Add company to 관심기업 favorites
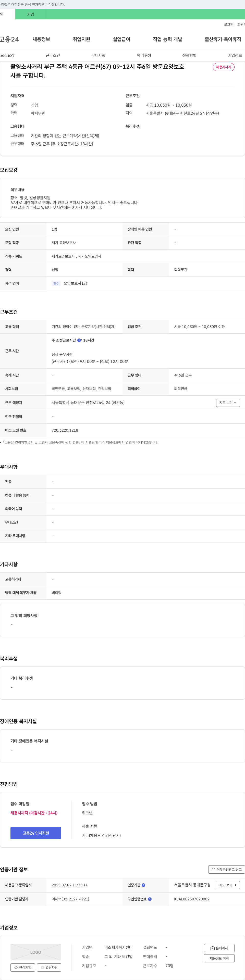 coord(23,967)
